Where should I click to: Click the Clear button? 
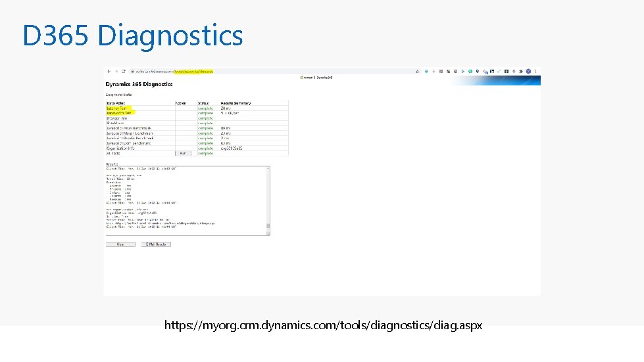pyautogui.click(x=120, y=244)
